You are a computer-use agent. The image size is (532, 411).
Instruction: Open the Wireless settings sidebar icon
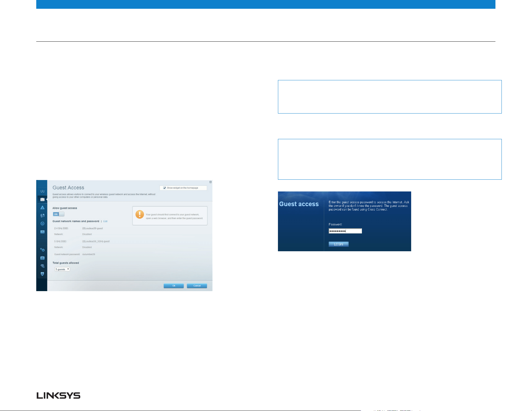tap(42, 266)
